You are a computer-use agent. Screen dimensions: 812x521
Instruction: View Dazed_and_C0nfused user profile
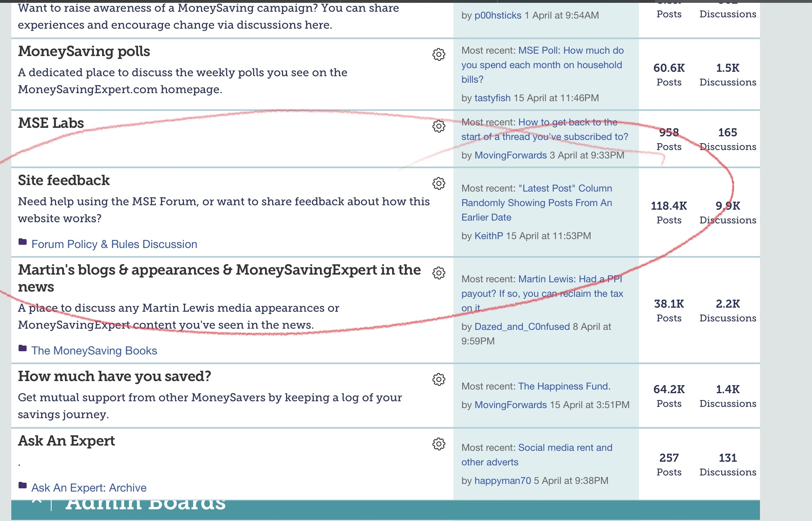522,327
